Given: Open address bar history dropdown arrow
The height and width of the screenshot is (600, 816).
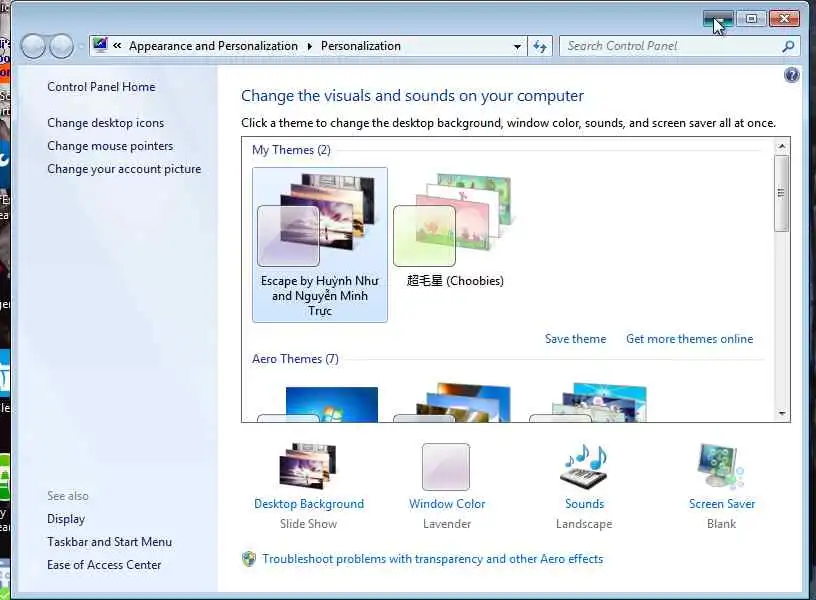Looking at the screenshot, I should click(517, 46).
